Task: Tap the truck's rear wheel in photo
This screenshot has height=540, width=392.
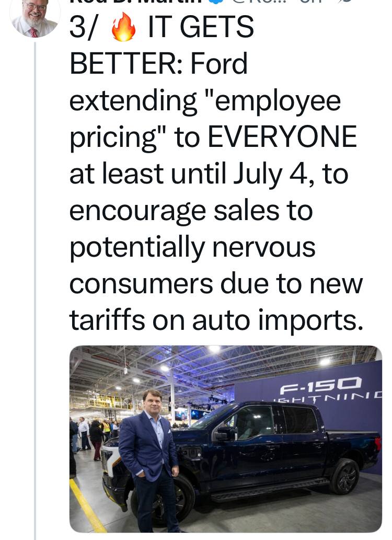Action: [345, 477]
